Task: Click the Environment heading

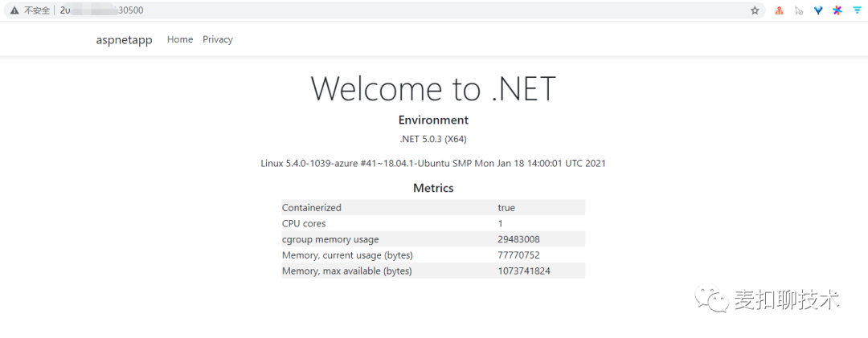Action: coord(433,120)
